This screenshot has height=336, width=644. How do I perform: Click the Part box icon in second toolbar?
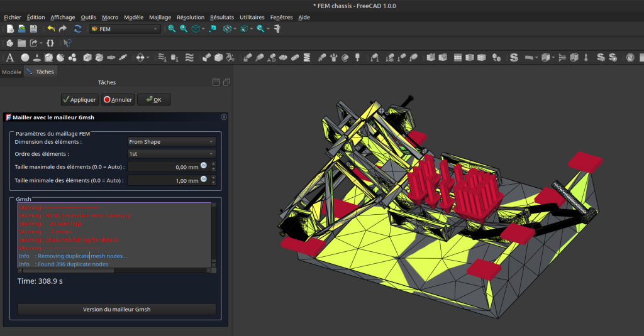pyautogui.click(x=10, y=43)
